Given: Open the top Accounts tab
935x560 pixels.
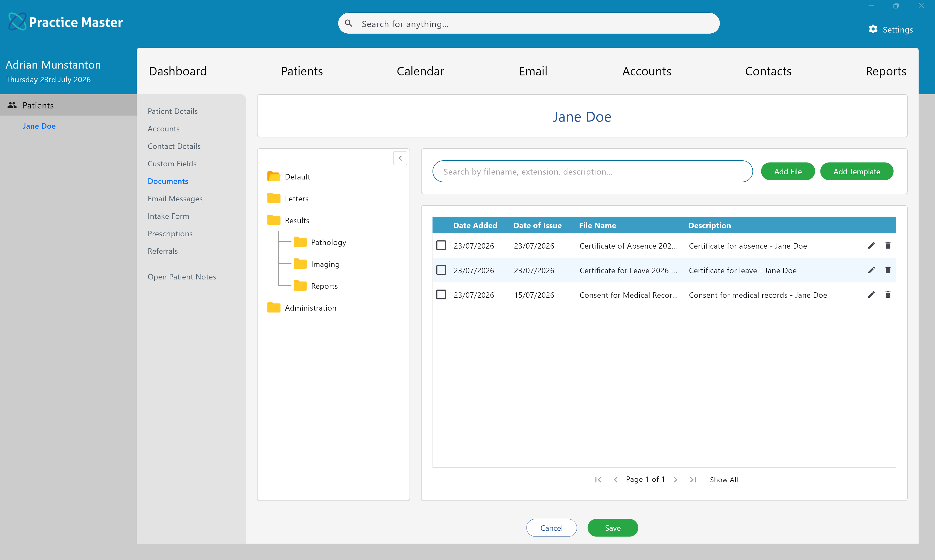Looking at the screenshot, I should pos(647,71).
